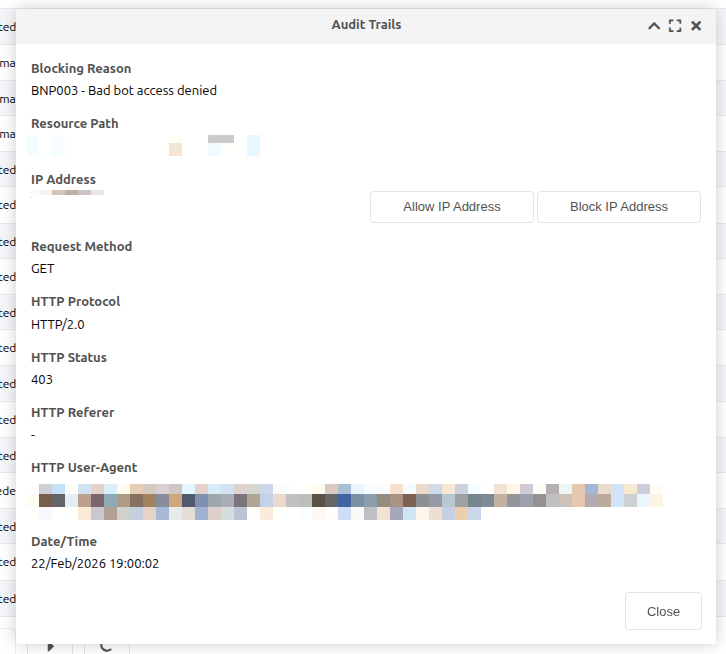The image size is (726, 654).
Task: Select the 'GET' request method value
Action: click(43, 269)
